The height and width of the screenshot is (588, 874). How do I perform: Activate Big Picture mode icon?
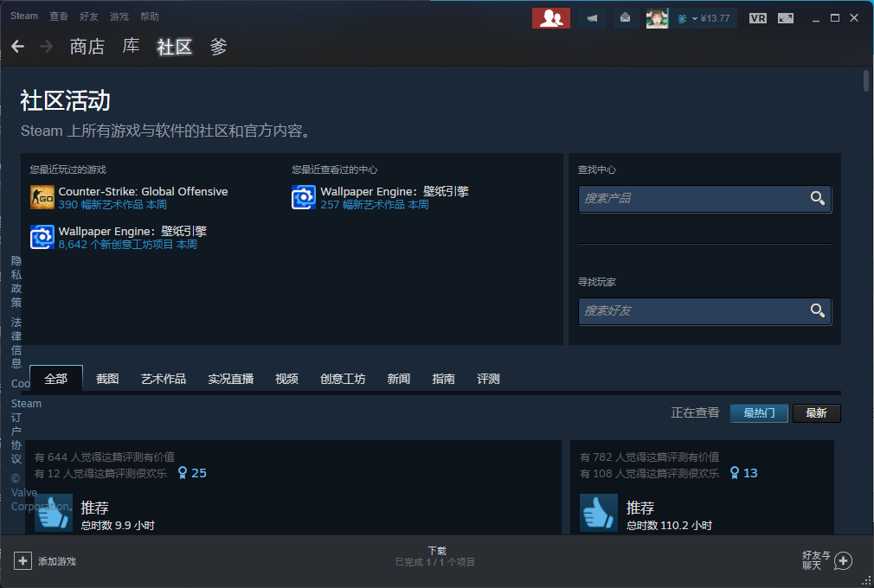[784, 17]
